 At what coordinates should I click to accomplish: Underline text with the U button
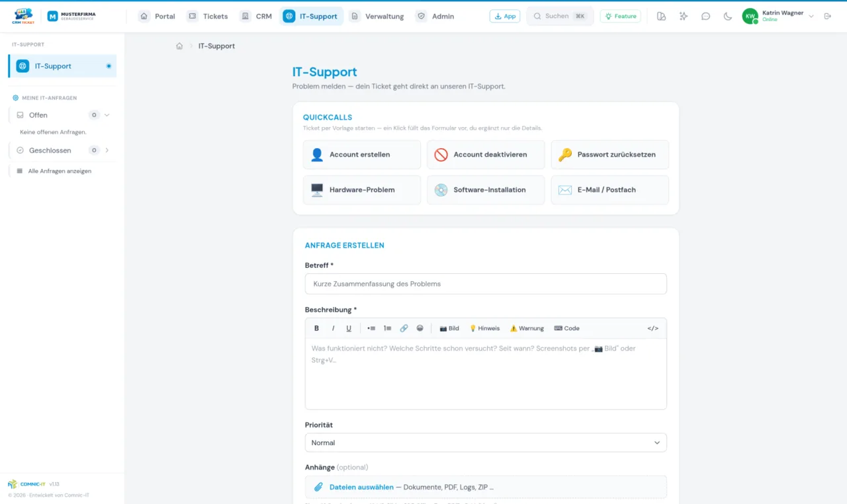pos(349,328)
